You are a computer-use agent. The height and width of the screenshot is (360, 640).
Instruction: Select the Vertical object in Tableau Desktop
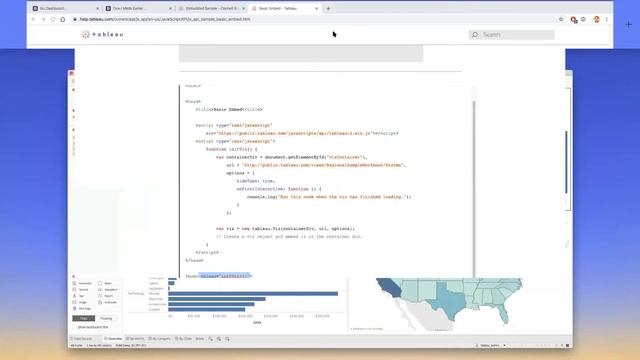click(80, 289)
